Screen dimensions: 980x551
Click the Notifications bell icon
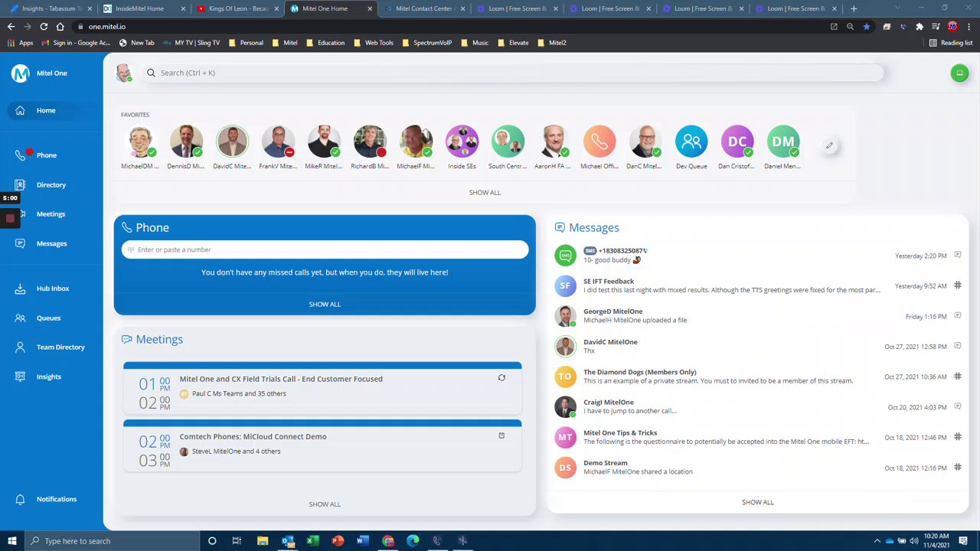tap(20, 499)
